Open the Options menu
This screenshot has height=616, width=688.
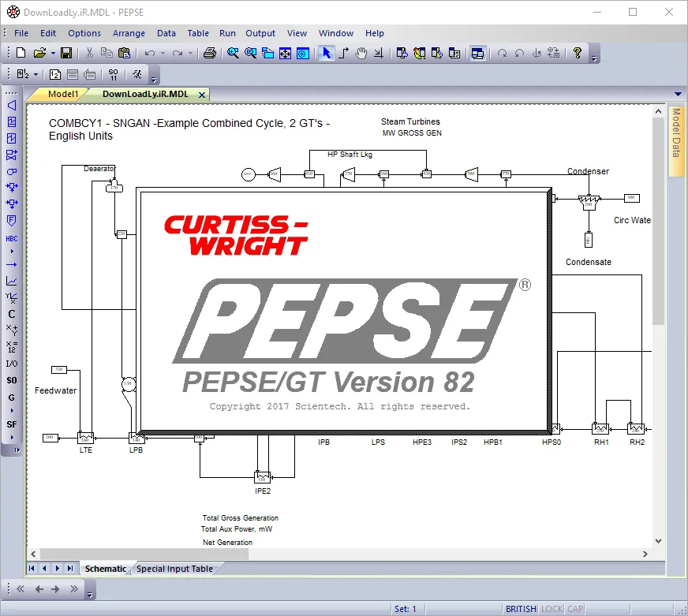(x=84, y=33)
